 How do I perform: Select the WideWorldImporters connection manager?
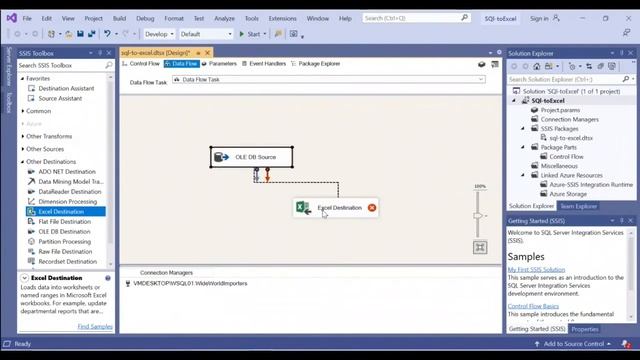pos(187,283)
